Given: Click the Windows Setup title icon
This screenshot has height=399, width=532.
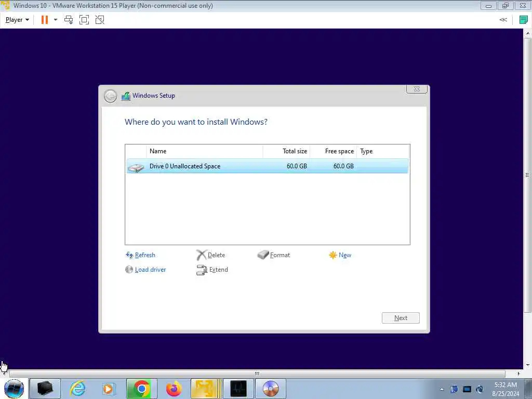Looking at the screenshot, I should click(126, 96).
